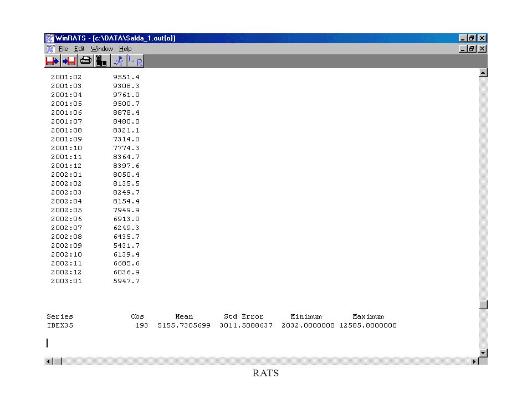Click the value 5431.7
This screenshot has width=532, height=399.
(x=126, y=245)
